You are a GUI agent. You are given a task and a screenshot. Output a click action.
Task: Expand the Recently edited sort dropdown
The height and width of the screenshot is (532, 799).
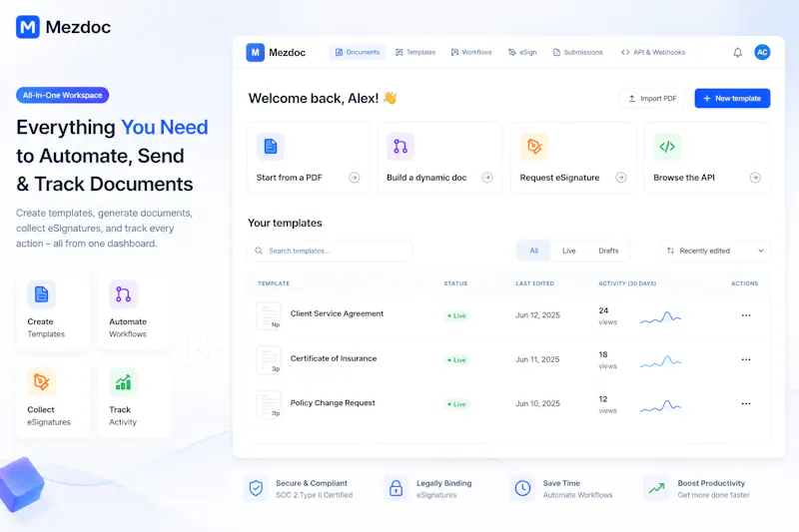pos(715,251)
